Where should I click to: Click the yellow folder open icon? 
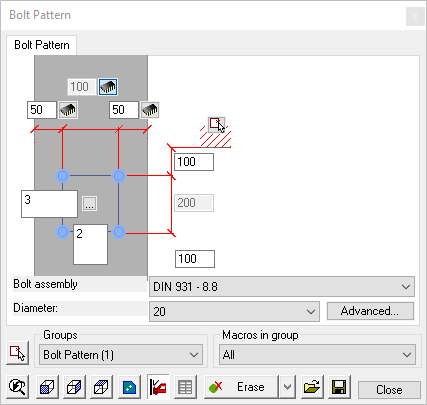click(312, 387)
